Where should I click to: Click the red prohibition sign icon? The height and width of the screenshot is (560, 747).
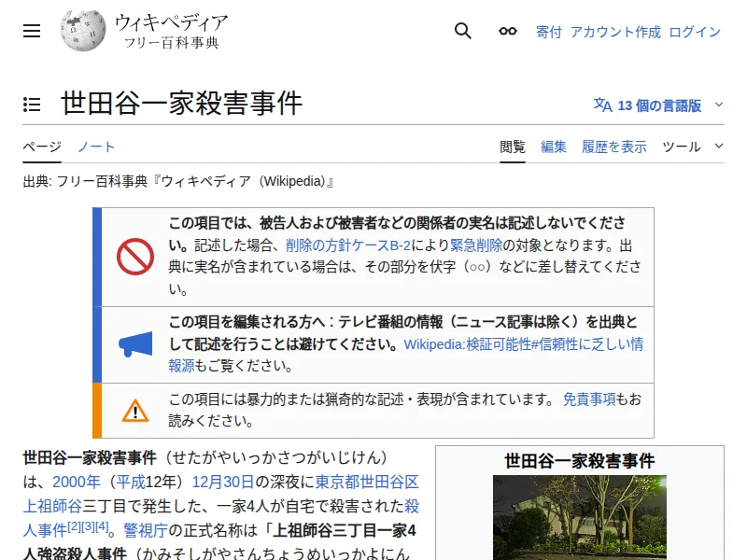point(135,257)
